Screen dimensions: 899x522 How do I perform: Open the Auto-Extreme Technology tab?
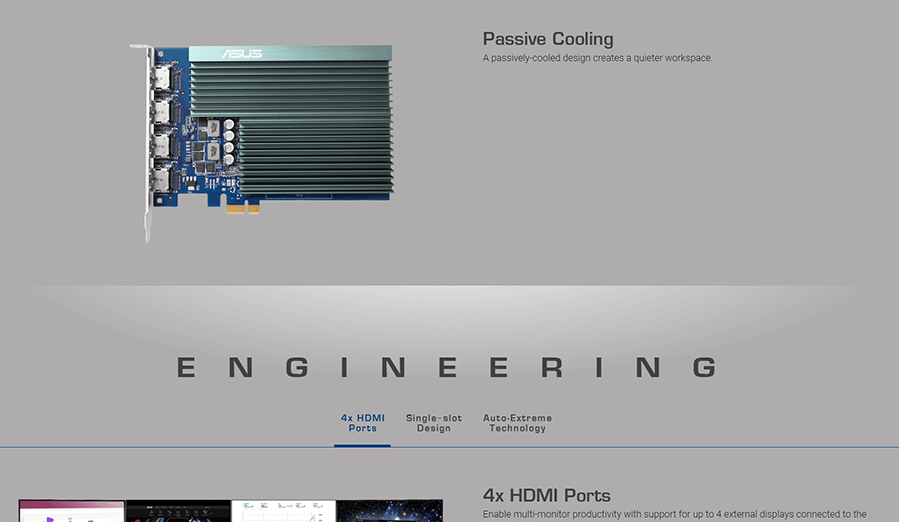coord(517,423)
